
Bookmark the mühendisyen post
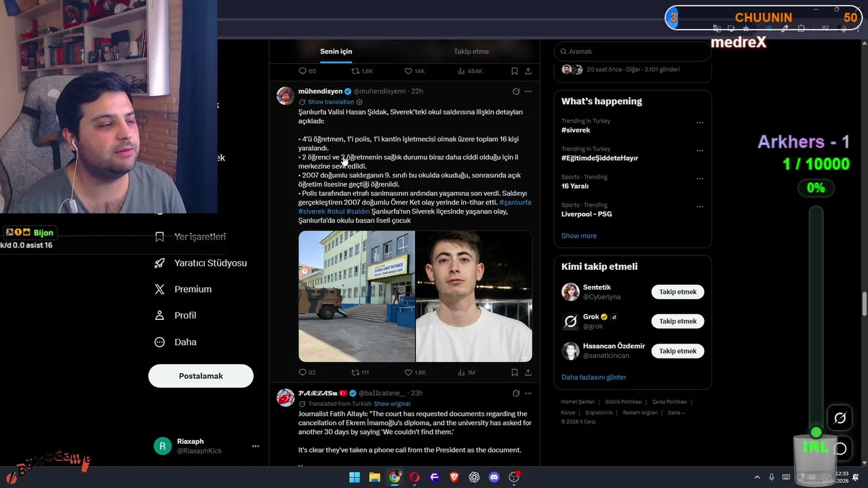pos(515,373)
